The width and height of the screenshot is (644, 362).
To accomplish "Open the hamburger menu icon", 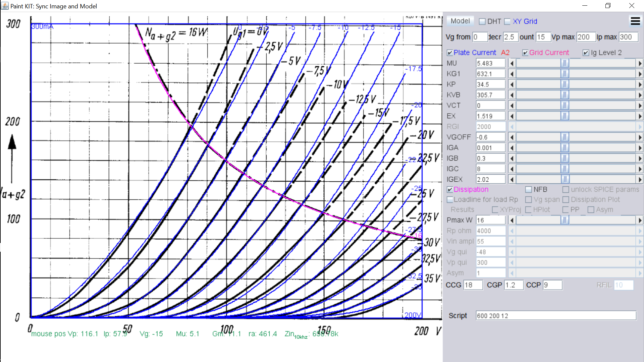I will (x=635, y=21).
